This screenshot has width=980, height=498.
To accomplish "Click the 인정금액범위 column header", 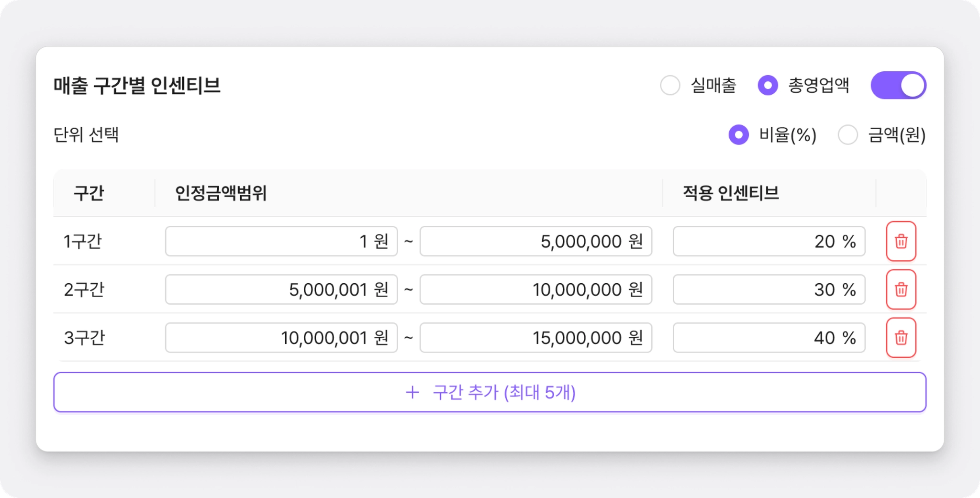I will 221,193.
